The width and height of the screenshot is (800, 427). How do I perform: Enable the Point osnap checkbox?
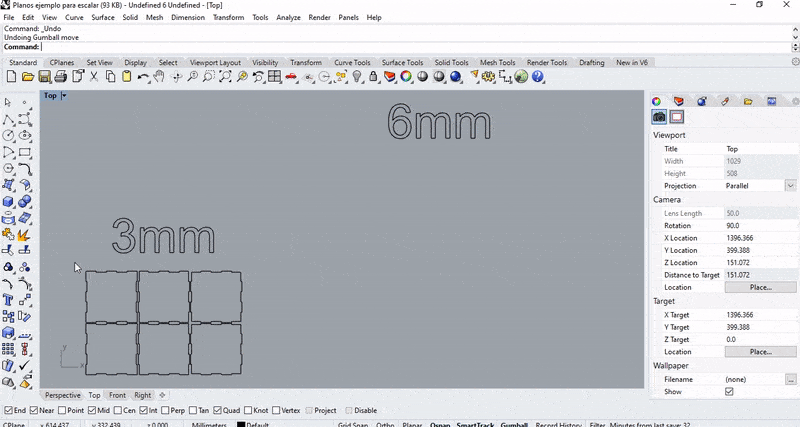pos(62,410)
